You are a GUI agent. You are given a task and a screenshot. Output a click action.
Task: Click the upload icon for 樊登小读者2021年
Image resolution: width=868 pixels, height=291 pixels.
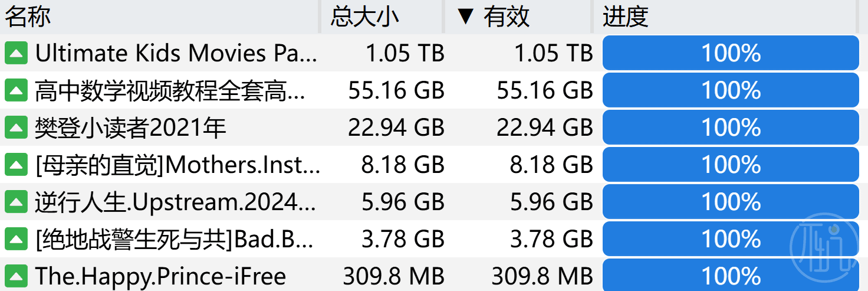pyautogui.click(x=17, y=127)
